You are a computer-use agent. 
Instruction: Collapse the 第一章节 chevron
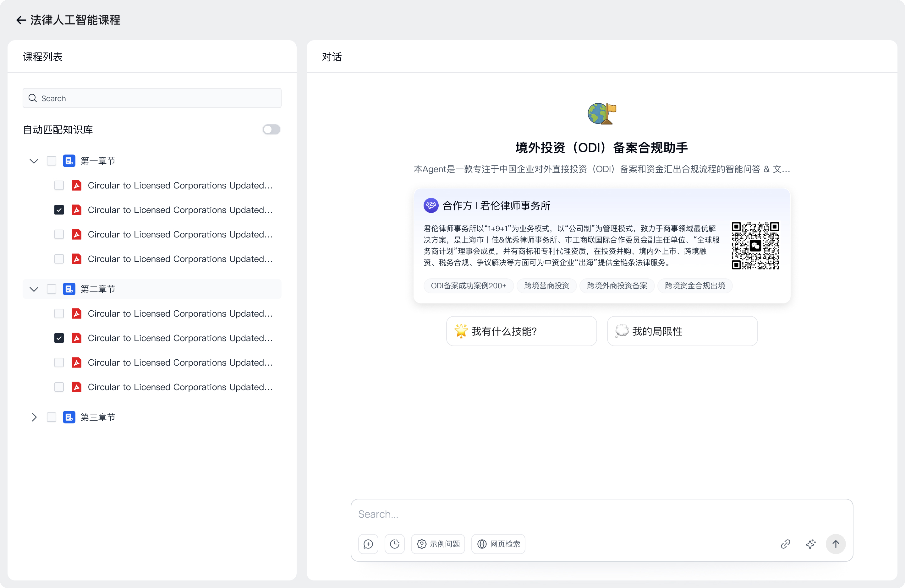point(34,161)
